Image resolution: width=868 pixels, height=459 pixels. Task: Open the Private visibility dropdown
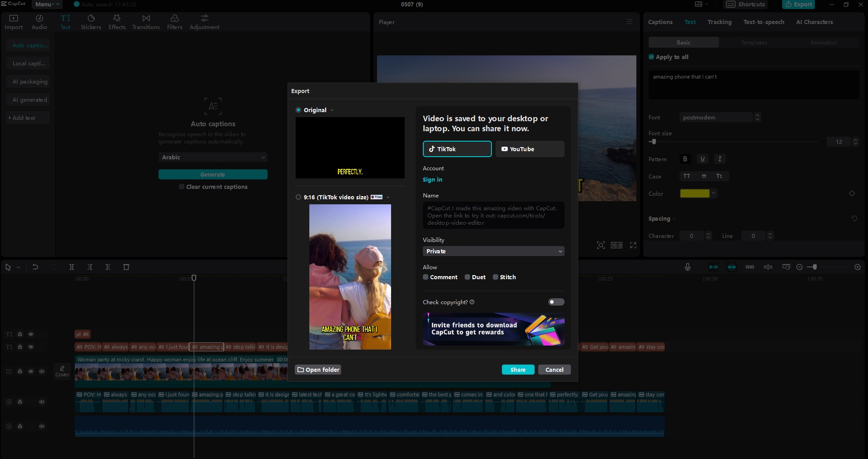pyautogui.click(x=493, y=251)
